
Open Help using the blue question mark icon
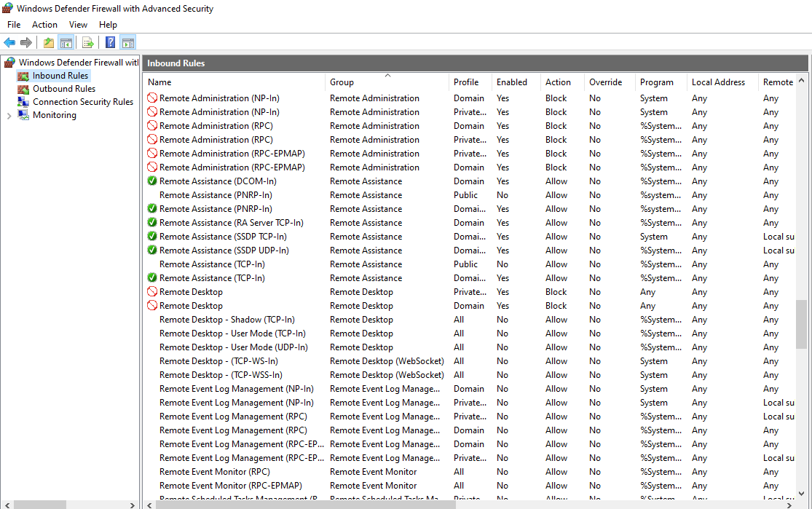click(111, 42)
